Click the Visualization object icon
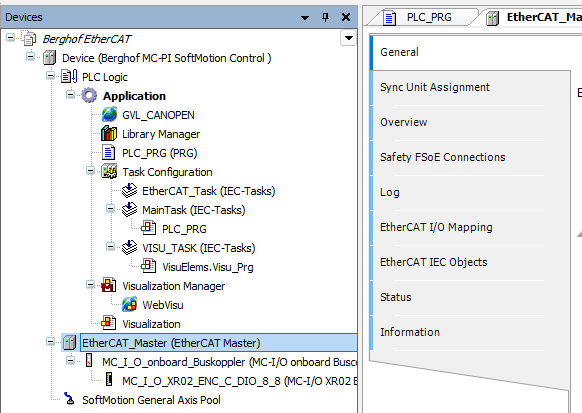 pos(109,323)
